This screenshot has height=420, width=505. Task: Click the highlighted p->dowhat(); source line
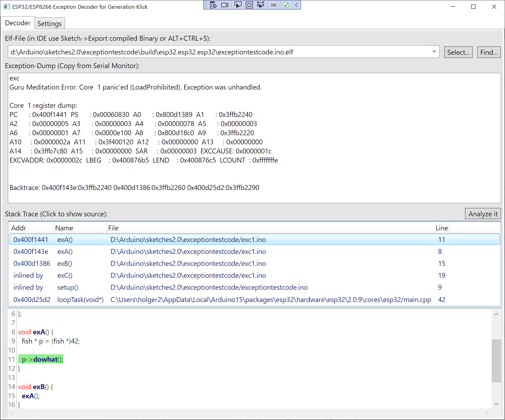[x=41, y=359]
